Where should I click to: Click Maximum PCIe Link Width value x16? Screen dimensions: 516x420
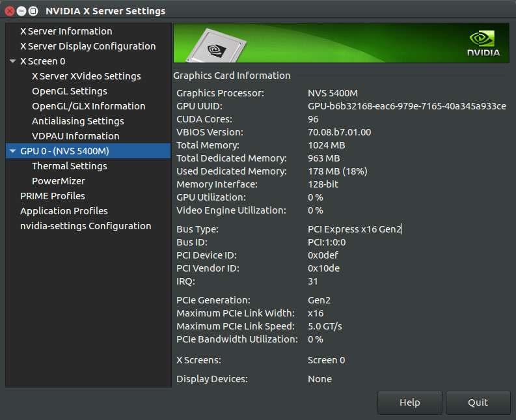pos(316,313)
